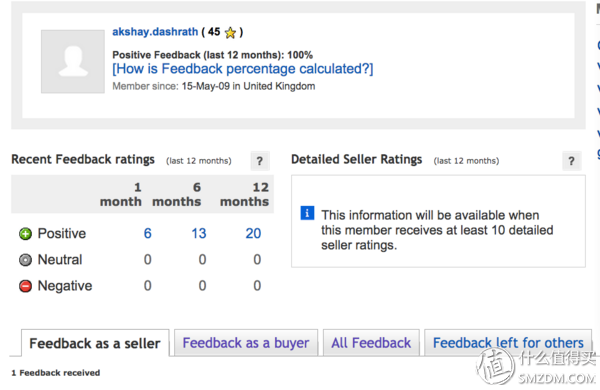The width and height of the screenshot is (600, 390).
Task: Click the green Positive plus icon
Action: click(x=25, y=233)
